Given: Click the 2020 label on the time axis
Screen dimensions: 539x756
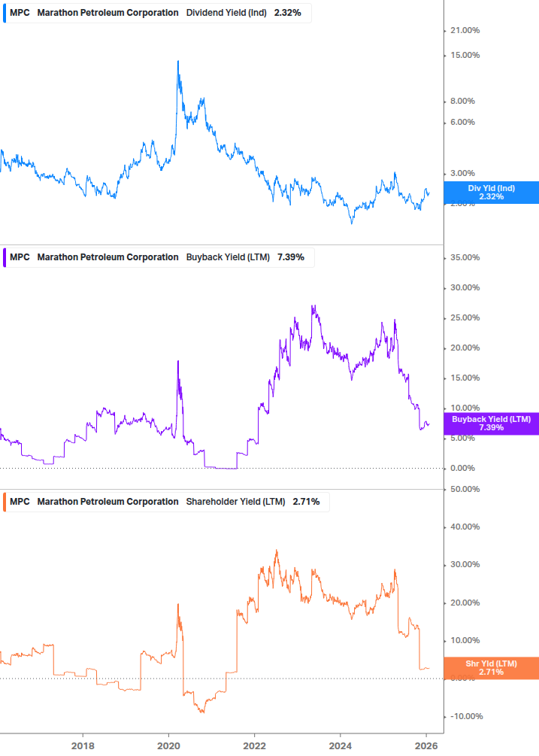Looking at the screenshot, I should pos(168,744).
